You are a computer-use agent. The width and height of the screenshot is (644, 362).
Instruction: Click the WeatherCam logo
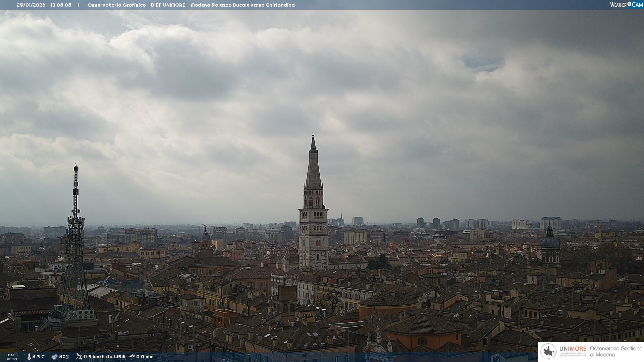pos(626,5)
